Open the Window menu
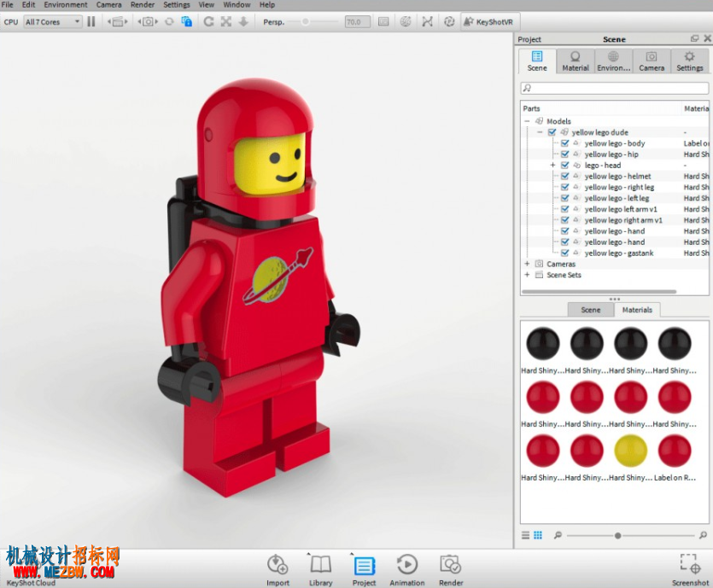Image resolution: width=713 pixels, height=588 pixels. 237,4
